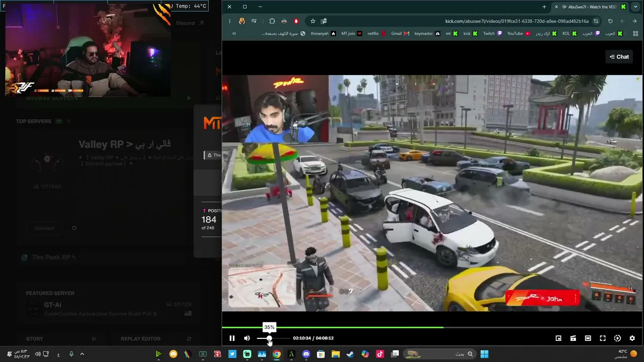Open the netflix bookmark
The image size is (644, 362).
[376, 34]
